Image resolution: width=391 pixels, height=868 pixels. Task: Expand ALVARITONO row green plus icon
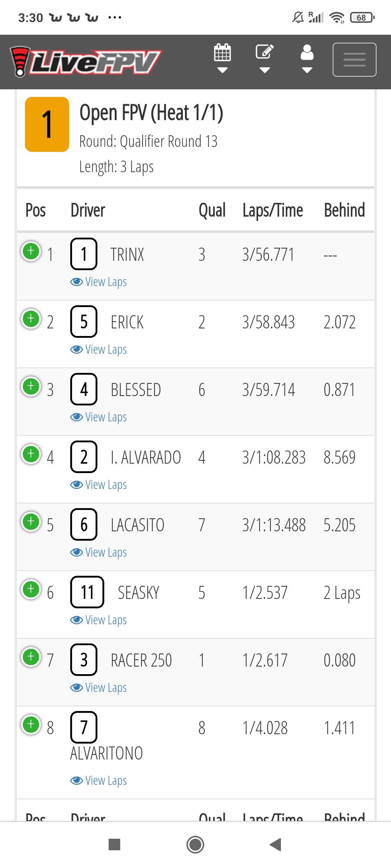[31, 724]
